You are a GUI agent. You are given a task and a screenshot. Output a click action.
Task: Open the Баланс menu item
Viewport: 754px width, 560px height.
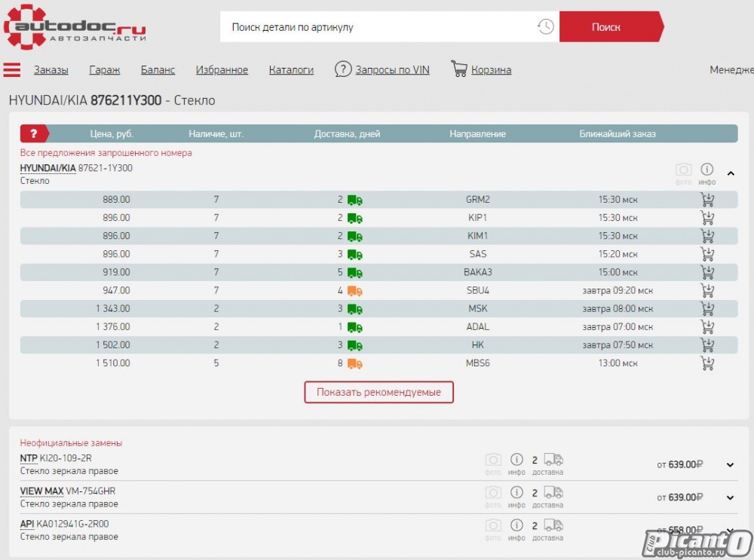coord(158,69)
